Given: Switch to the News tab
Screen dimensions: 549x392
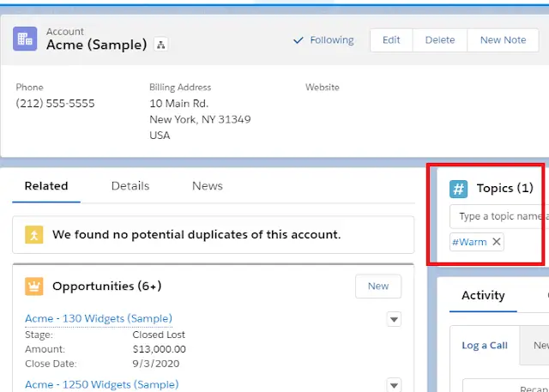Looking at the screenshot, I should point(208,186).
